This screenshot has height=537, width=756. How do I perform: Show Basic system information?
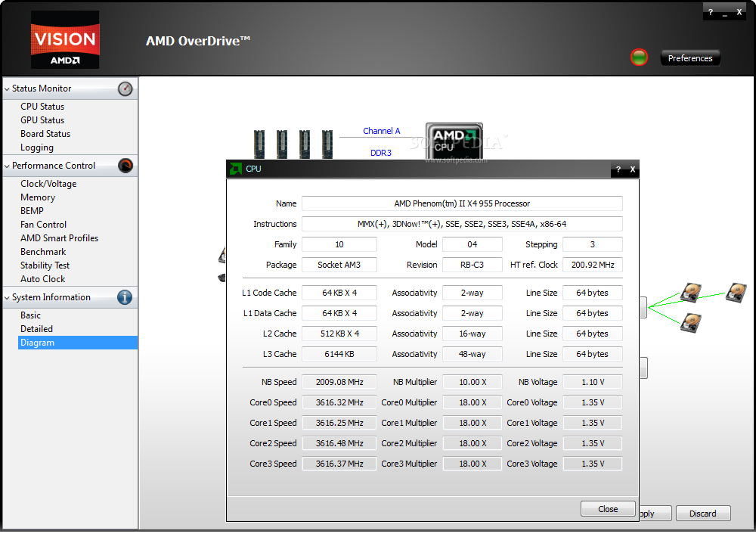(x=30, y=315)
